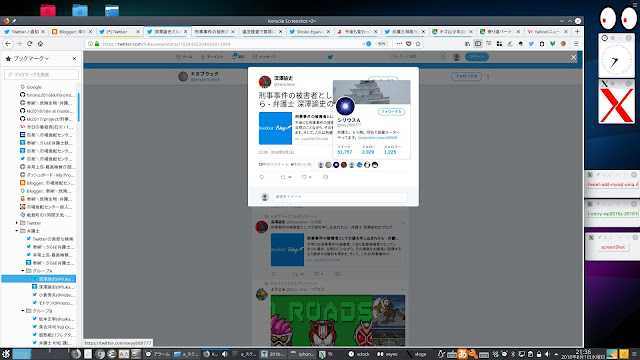
Task: Click the heart like icon in modal tweet
Action: (304, 177)
